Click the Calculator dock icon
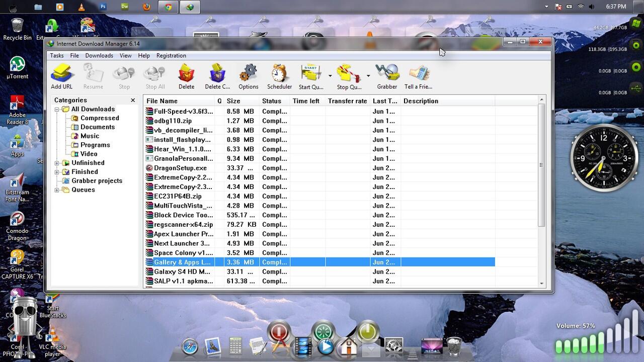644x362 pixels. pos(235,346)
